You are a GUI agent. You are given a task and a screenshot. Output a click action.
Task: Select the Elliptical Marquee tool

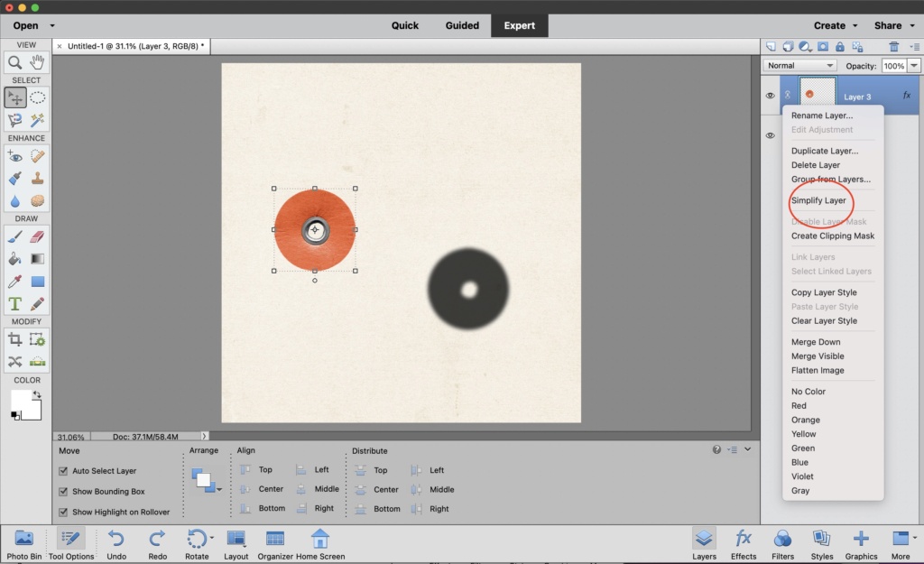click(37, 97)
